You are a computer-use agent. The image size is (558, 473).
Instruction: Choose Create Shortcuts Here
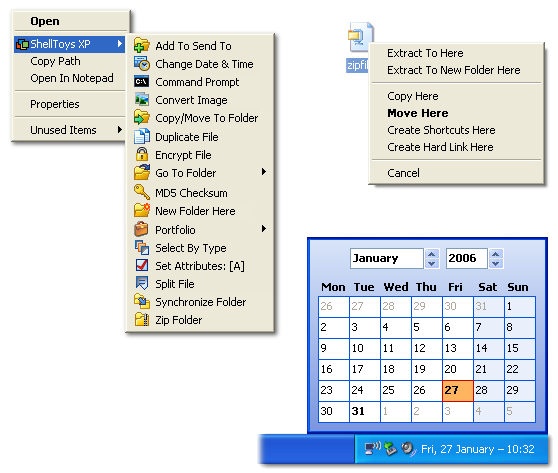pos(441,130)
